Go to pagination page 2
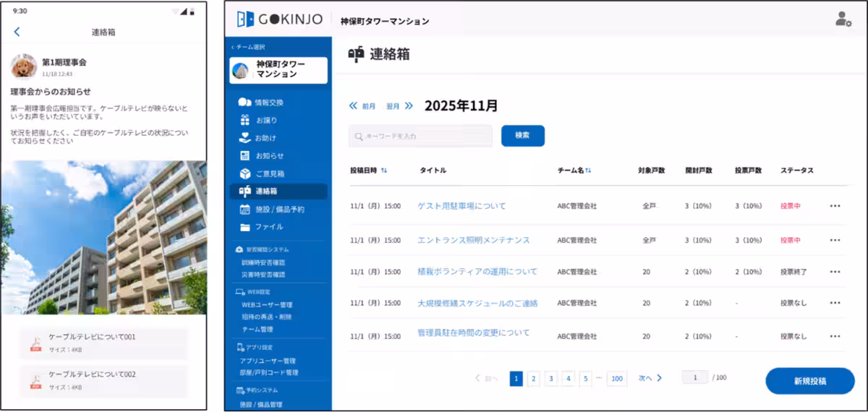This screenshot has height=412, width=868. (533, 379)
